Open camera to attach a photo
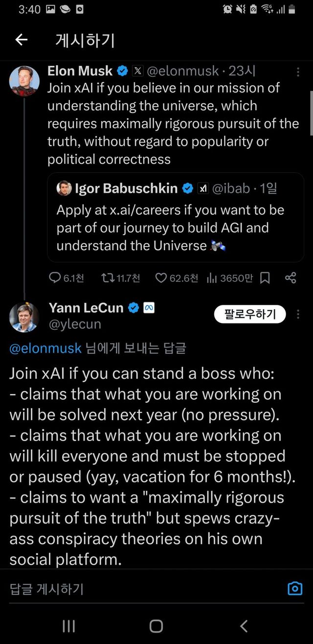 [x=295, y=588]
